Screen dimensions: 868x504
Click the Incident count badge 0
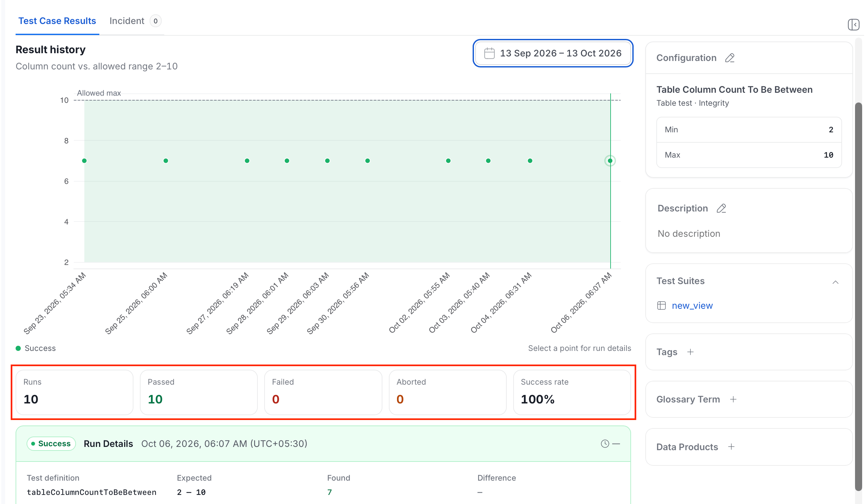tap(155, 21)
